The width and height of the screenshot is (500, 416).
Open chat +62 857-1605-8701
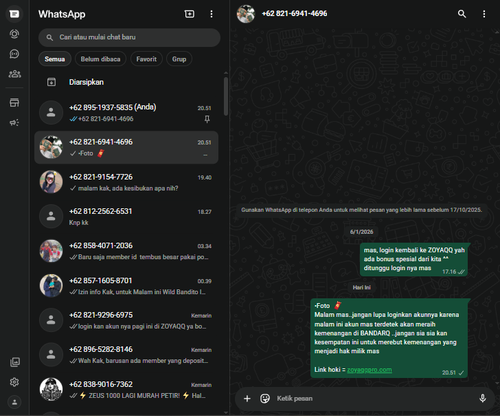tap(127, 286)
